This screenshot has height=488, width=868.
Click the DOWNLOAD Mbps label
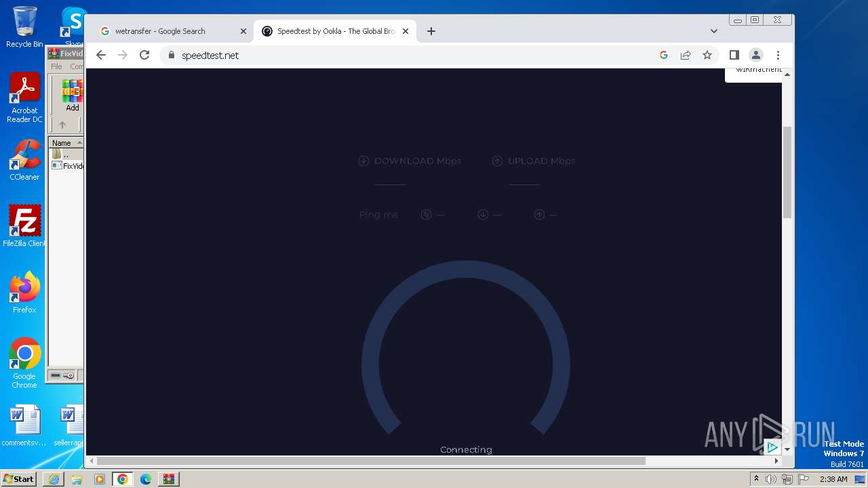coord(418,161)
